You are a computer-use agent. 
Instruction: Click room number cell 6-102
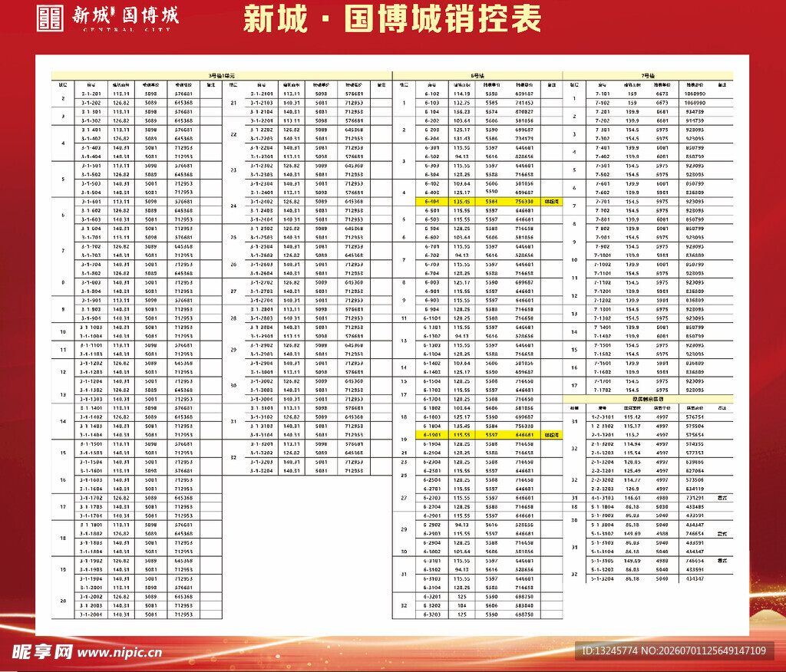(x=432, y=94)
